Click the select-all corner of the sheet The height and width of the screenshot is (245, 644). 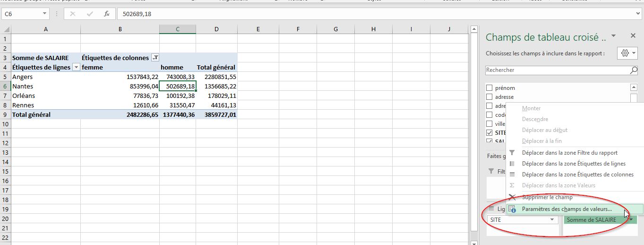[x=5, y=29]
